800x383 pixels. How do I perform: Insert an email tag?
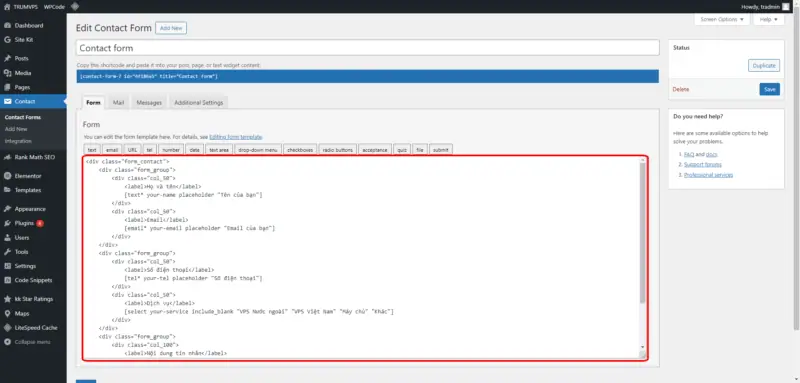point(112,150)
